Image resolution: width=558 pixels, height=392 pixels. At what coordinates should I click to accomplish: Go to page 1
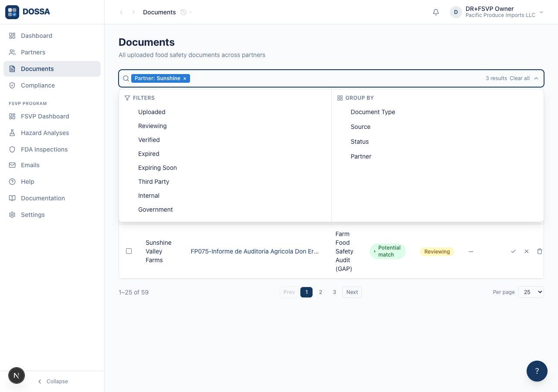(306, 292)
